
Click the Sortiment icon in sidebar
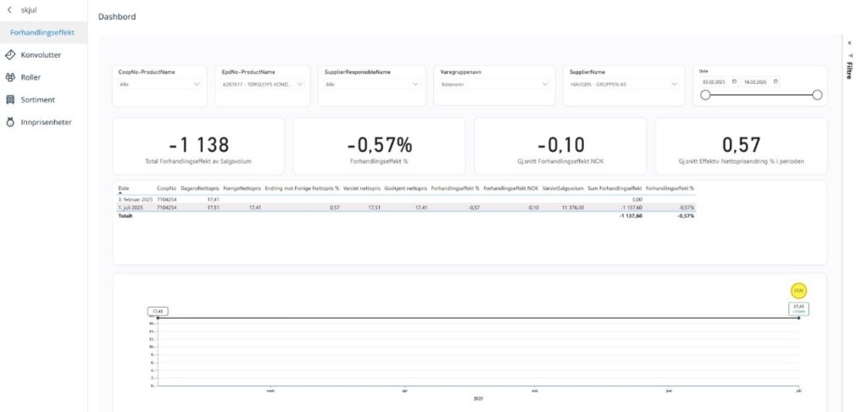(10, 99)
